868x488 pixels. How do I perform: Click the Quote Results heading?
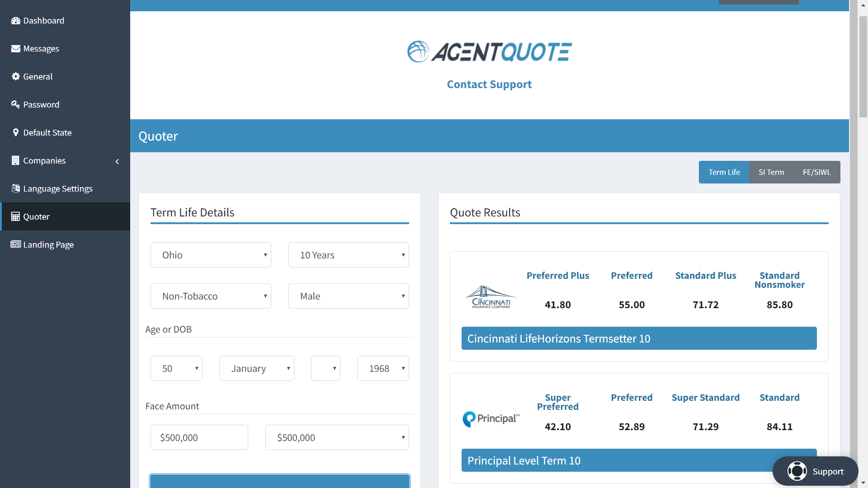coord(485,213)
